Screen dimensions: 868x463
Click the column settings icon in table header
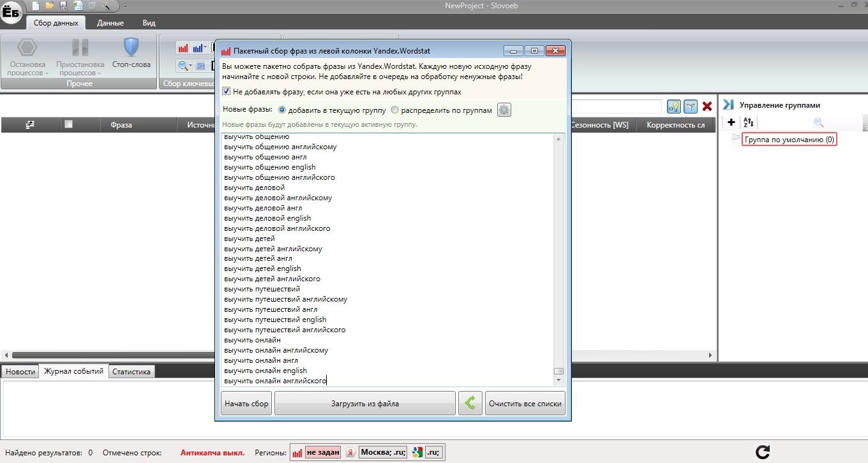click(x=30, y=125)
